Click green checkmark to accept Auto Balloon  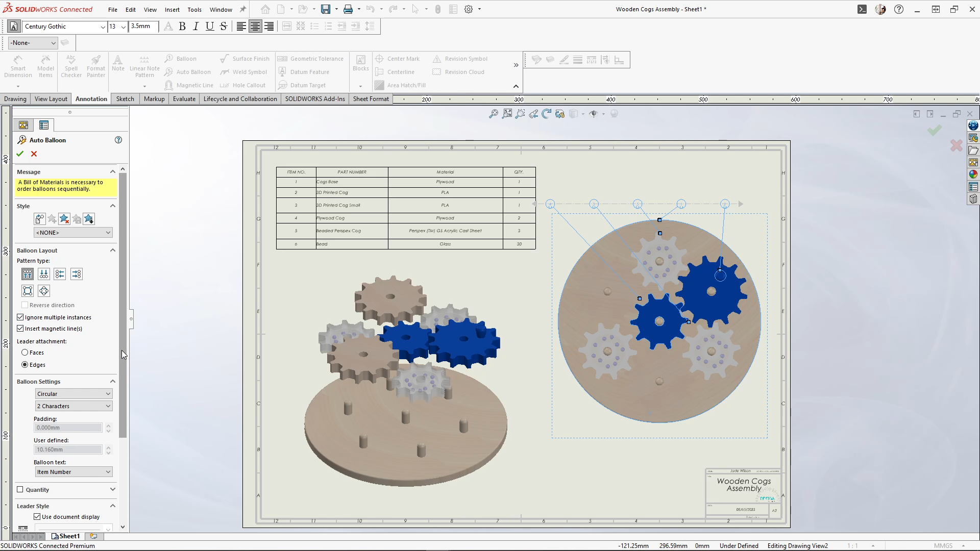coord(20,154)
